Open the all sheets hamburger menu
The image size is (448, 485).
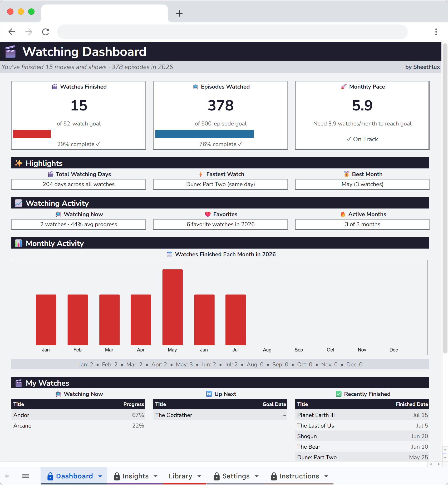tap(26, 476)
